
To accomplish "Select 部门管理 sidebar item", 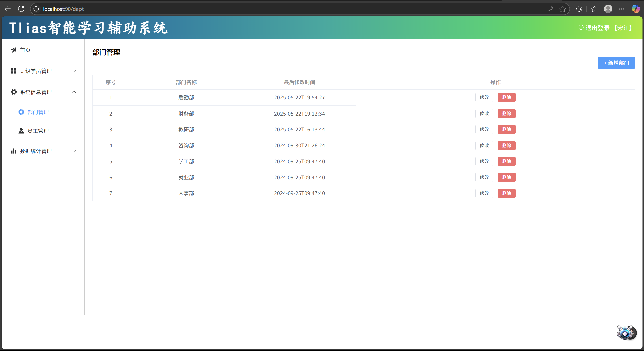I will 38,112.
